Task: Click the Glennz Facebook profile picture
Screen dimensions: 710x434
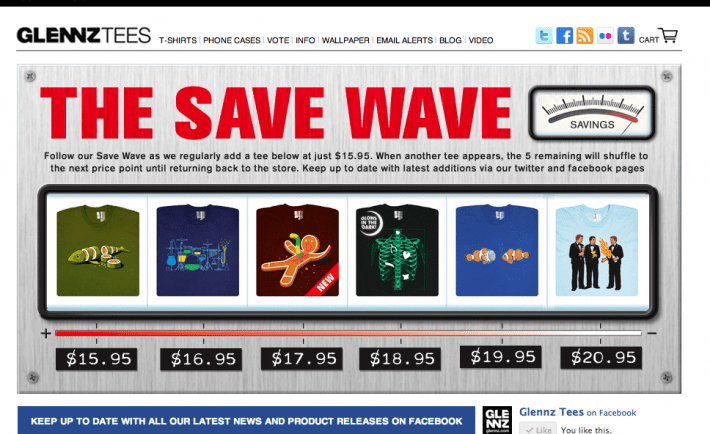Action: [497, 420]
